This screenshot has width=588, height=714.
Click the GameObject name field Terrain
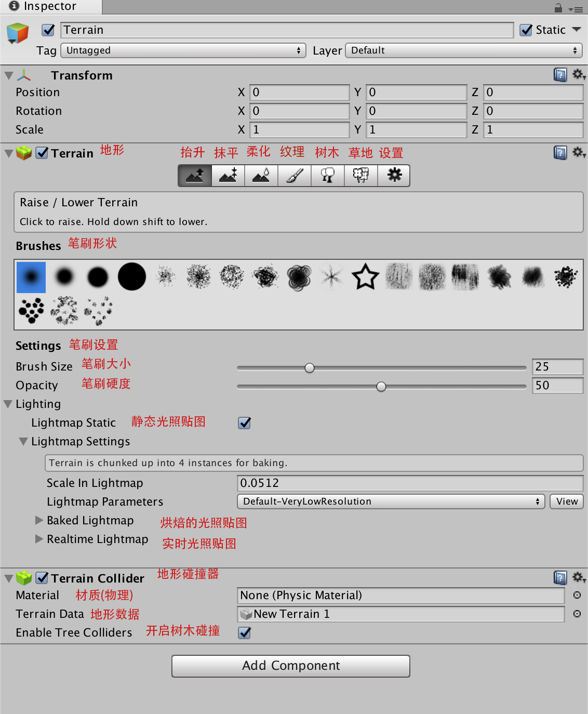287,30
